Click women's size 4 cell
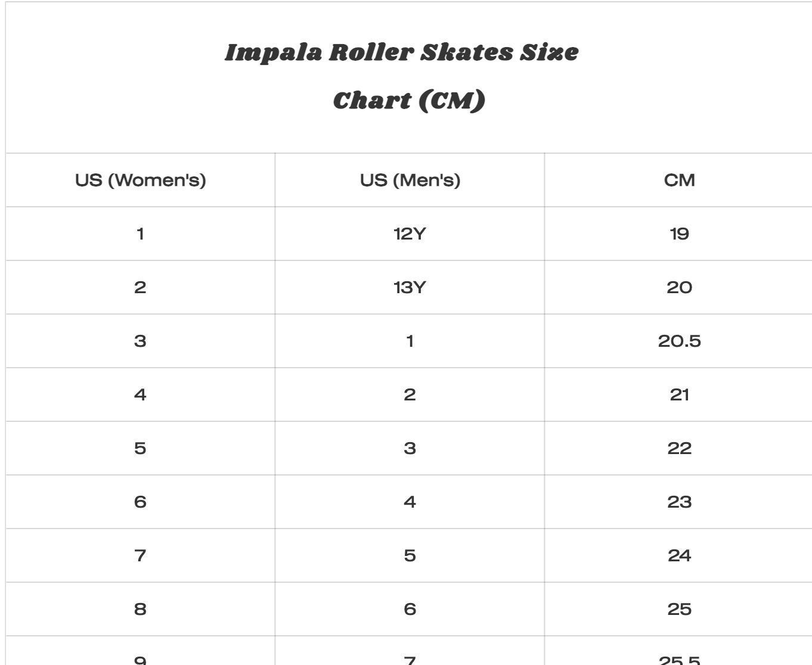 click(141, 394)
